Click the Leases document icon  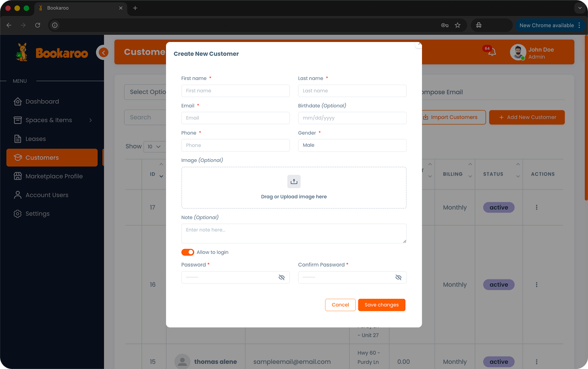click(18, 139)
